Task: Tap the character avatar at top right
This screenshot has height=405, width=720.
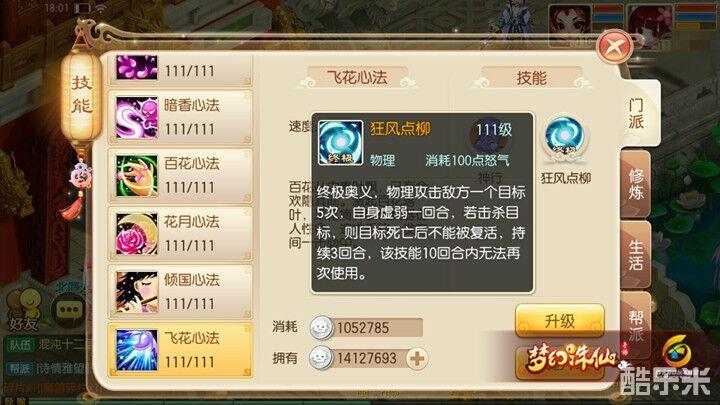Action: coord(647,25)
